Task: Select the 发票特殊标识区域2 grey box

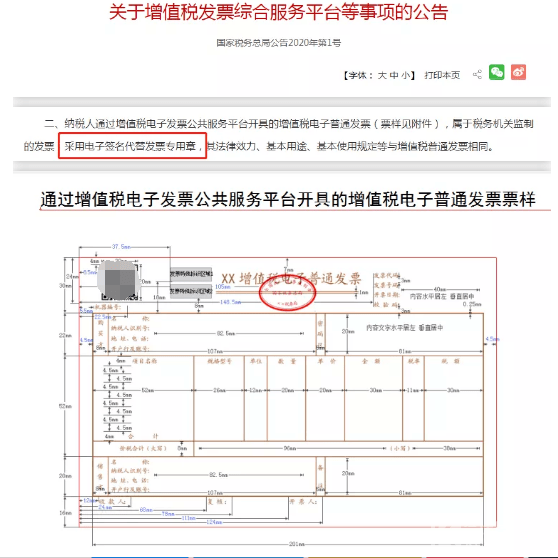Action: coord(191,291)
